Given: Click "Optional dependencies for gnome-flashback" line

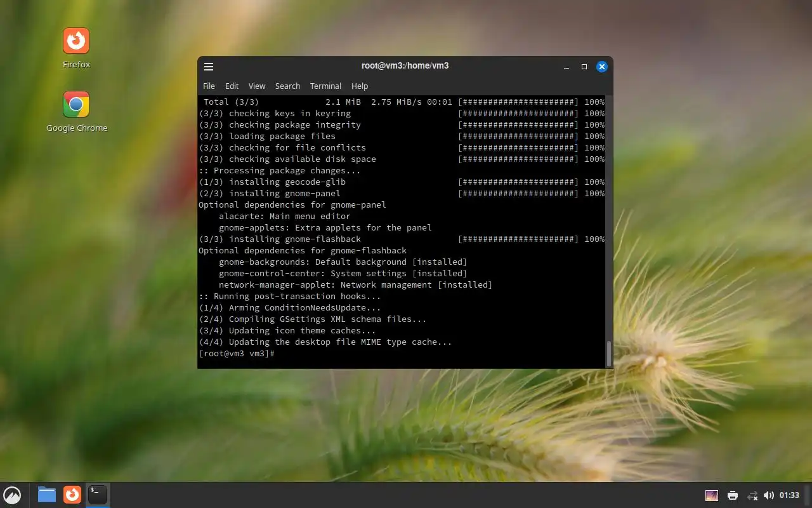Looking at the screenshot, I should 303,251.
